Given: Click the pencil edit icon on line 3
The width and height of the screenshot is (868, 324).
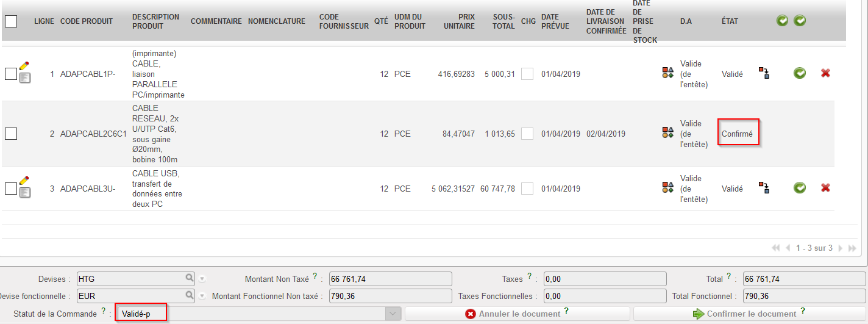Looking at the screenshot, I should (24, 181).
